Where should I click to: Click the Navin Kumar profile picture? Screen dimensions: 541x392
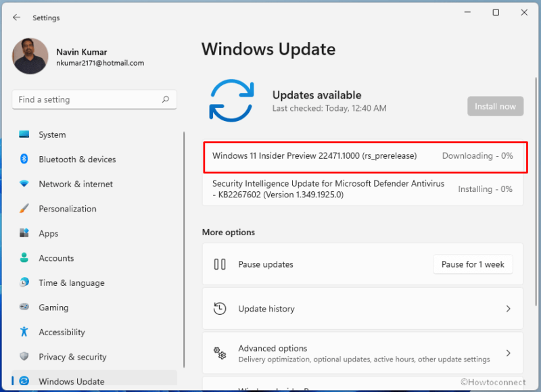[30, 56]
